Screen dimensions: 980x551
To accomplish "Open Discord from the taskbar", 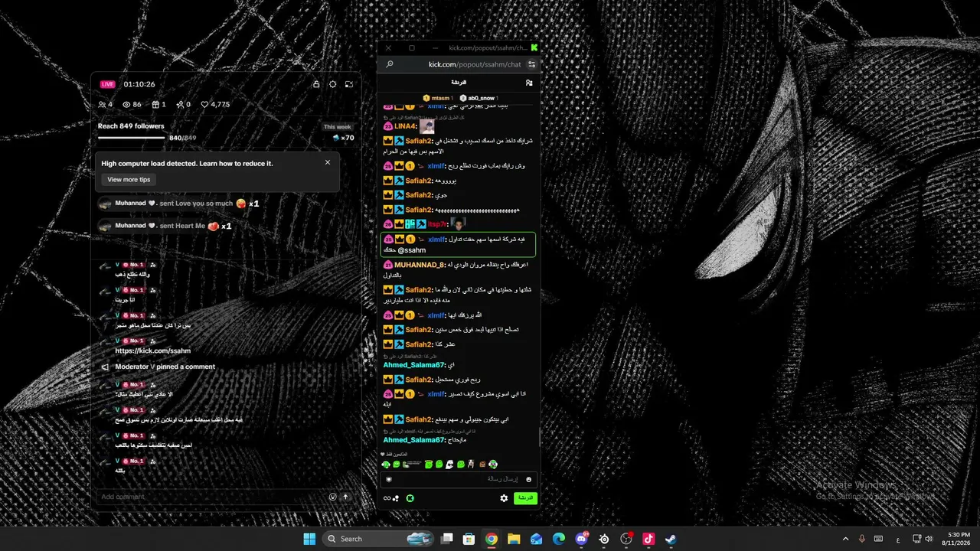I will (581, 539).
